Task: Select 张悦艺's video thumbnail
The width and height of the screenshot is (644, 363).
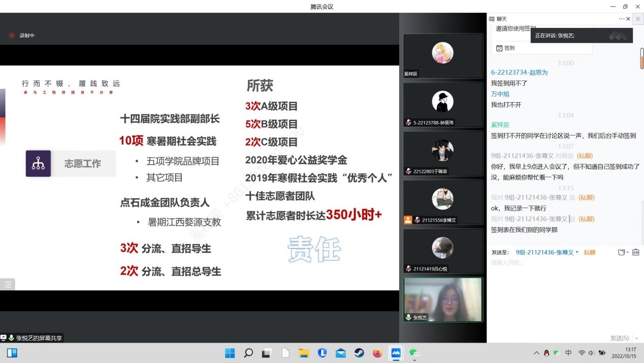Action: (x=443, y=299)
